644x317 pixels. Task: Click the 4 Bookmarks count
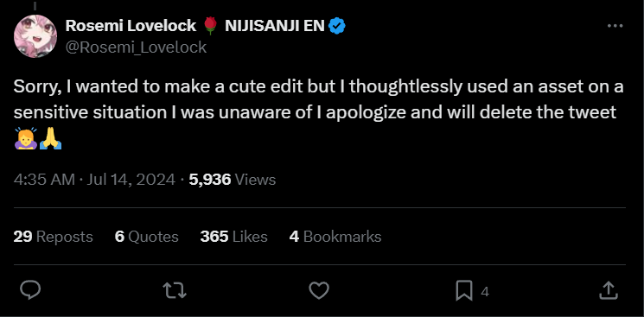tap(335, 237)
